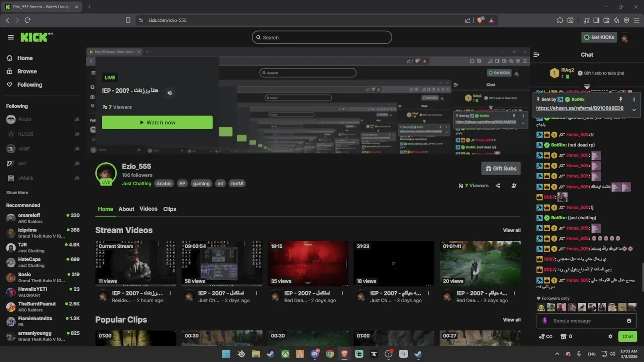Open Windows Start menu on taskbar

pos(226,354)
